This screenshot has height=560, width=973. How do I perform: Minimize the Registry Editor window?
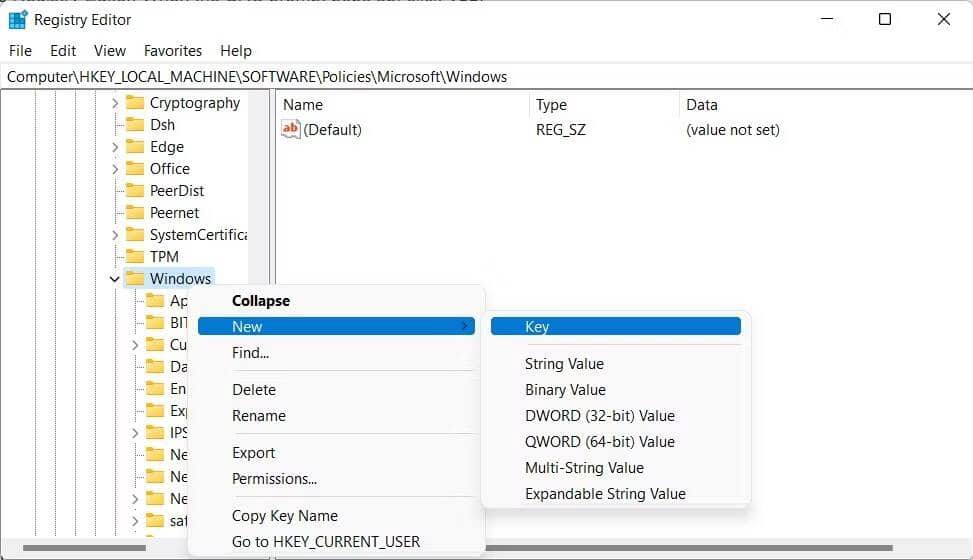tap(827, 19)
